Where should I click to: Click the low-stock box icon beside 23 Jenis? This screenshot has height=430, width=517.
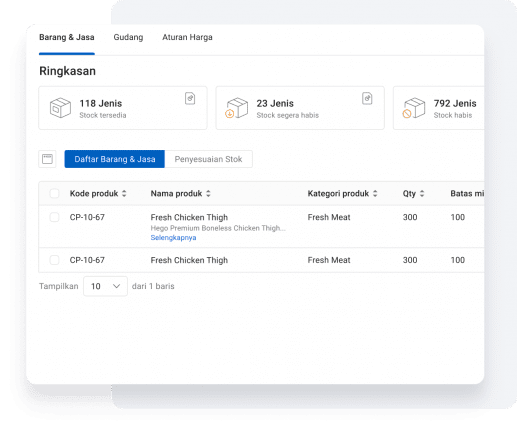[x=237, y=108]
